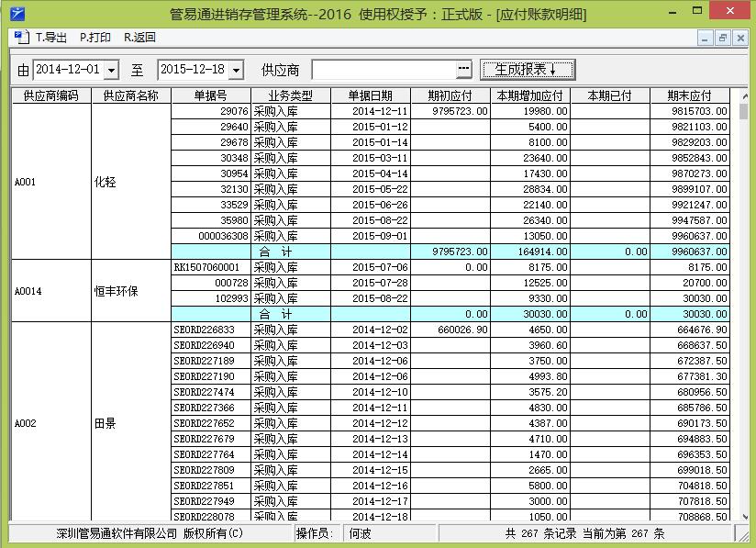Click the 期初应付 column header

pyautogui.click(x=450, y=95)
